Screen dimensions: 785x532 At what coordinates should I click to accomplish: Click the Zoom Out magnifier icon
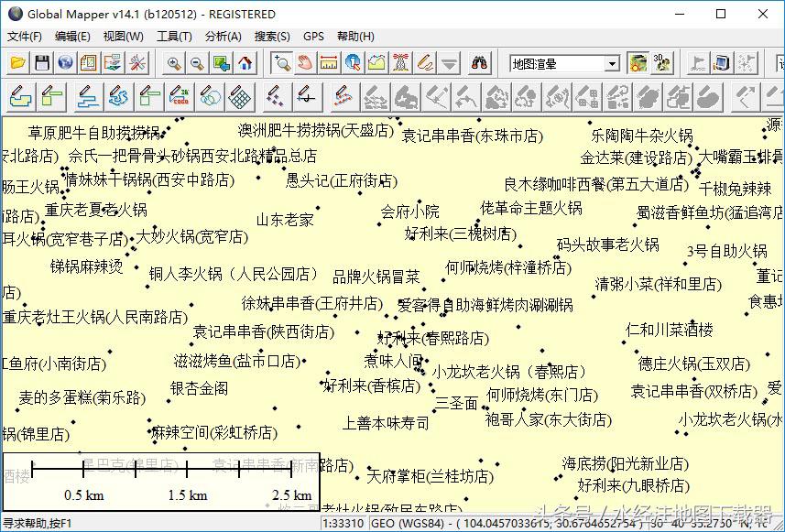point(197,63)
